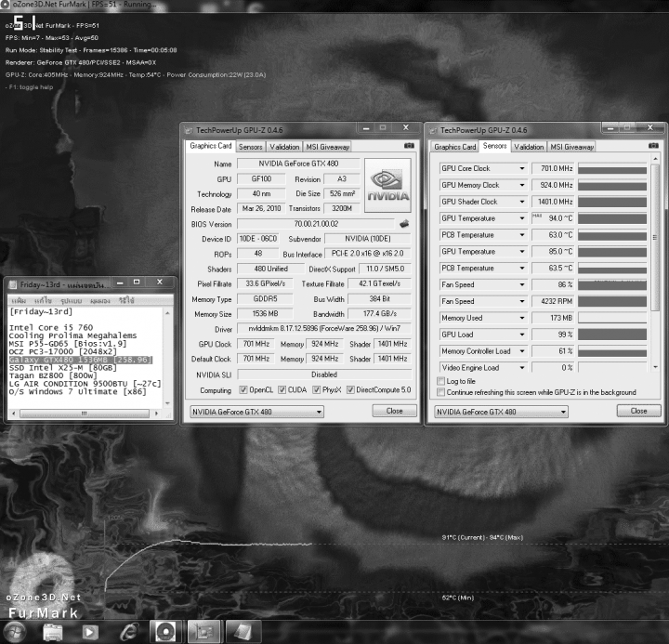Open the Memory Used sensor dropdown

(522, 318)
